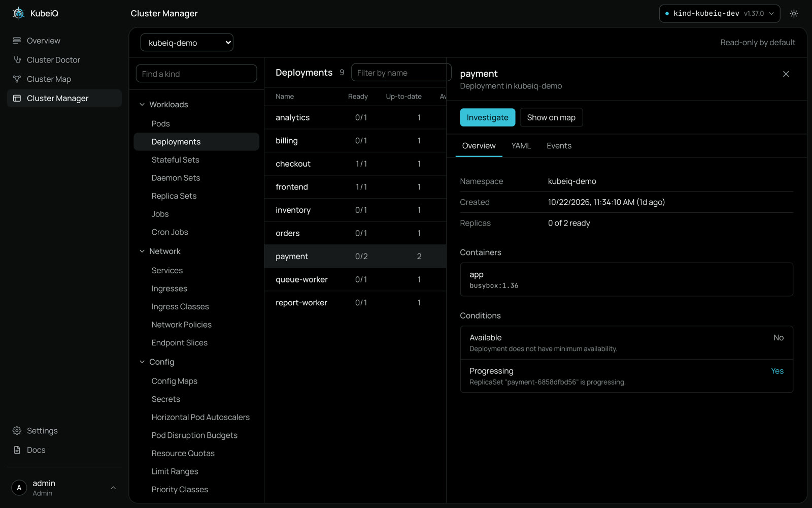Open Daemon Sets kind

tap(196, 178)
